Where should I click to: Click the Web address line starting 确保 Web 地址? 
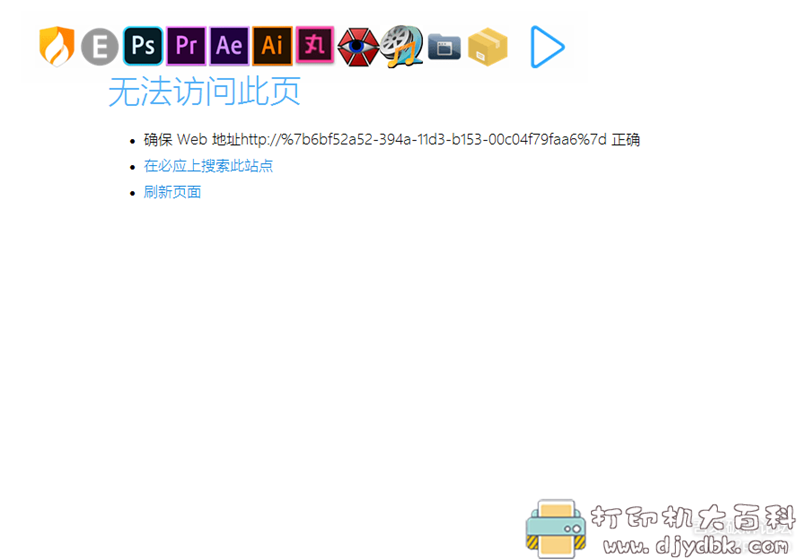(x=392, y=139)
